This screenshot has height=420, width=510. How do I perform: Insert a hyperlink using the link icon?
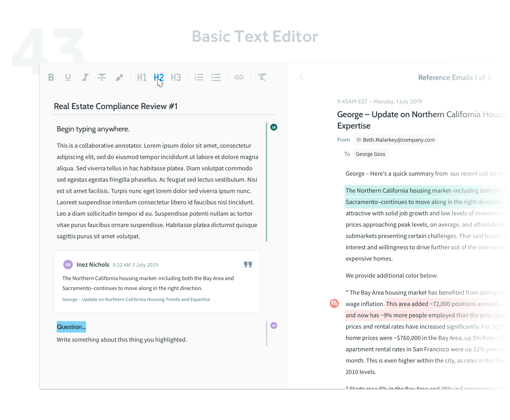(x=239, y=78)
